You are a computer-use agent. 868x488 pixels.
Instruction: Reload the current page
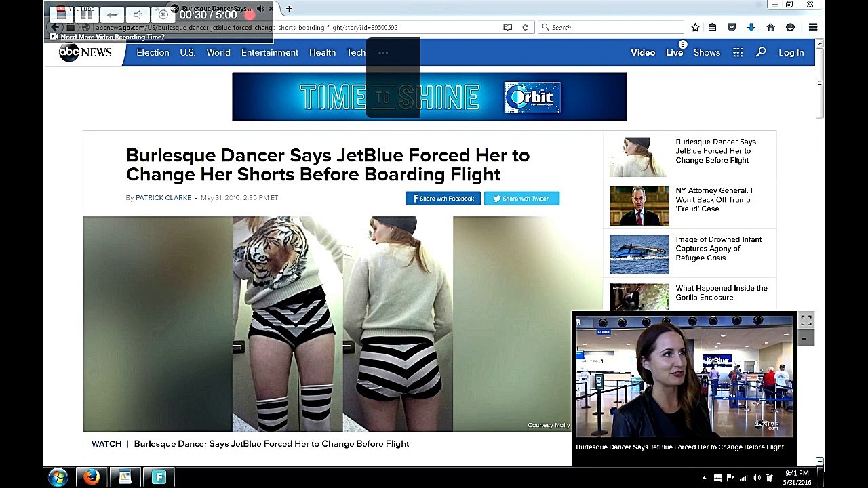(525, 27)
